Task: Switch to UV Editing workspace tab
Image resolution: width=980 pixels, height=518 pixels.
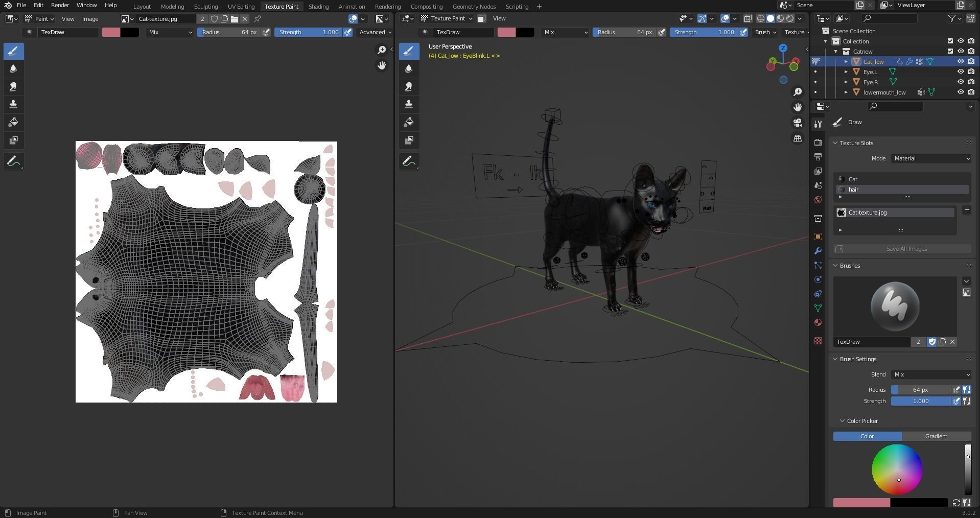Action: [241, 7]
